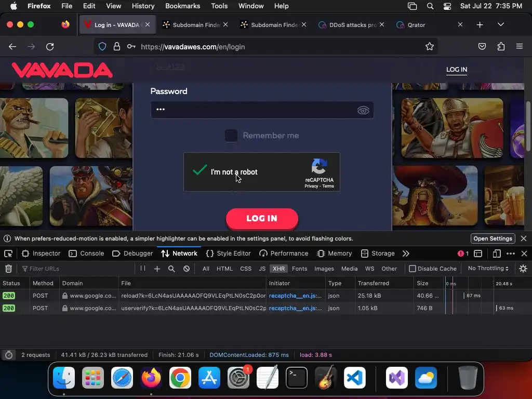Switch to Performance devtools tab
Viewport: 532px width, 399px height.
[284, 254]
